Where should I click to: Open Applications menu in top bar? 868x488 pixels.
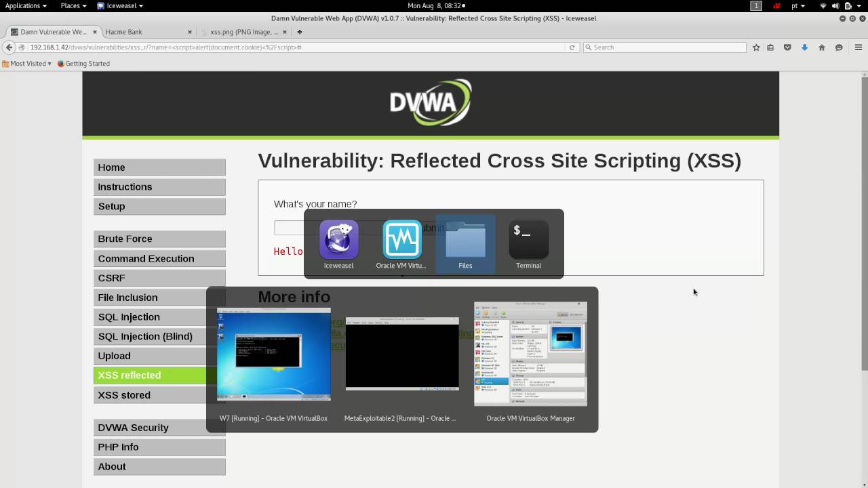coord(26,5)
